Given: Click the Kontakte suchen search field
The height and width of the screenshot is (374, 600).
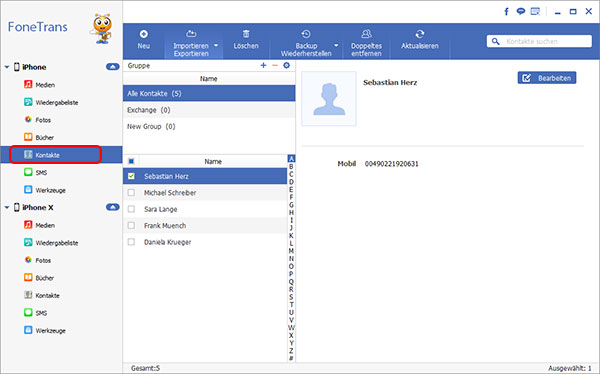Looking at the screenshot, I should (539, 41).
